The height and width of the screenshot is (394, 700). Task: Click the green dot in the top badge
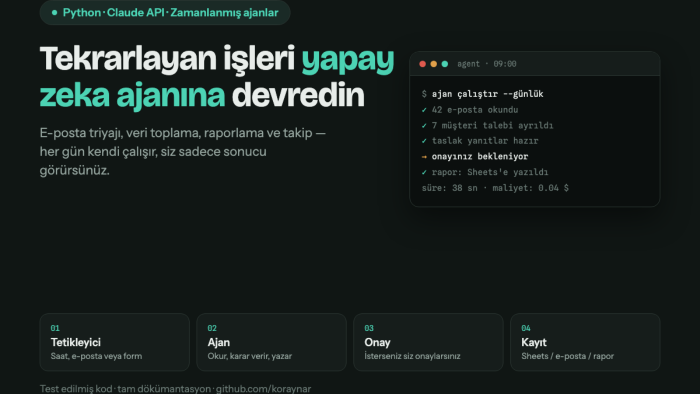coord(54,12)
